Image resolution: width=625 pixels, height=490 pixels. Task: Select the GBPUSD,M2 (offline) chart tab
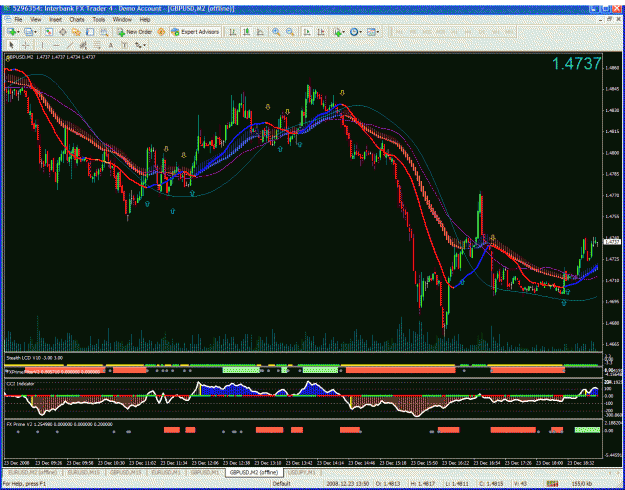(254, 472)
